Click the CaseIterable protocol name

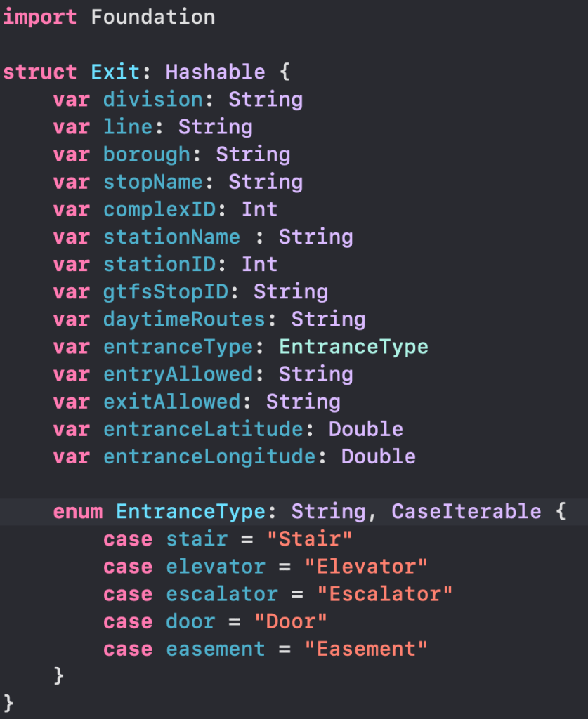(466, 512)
